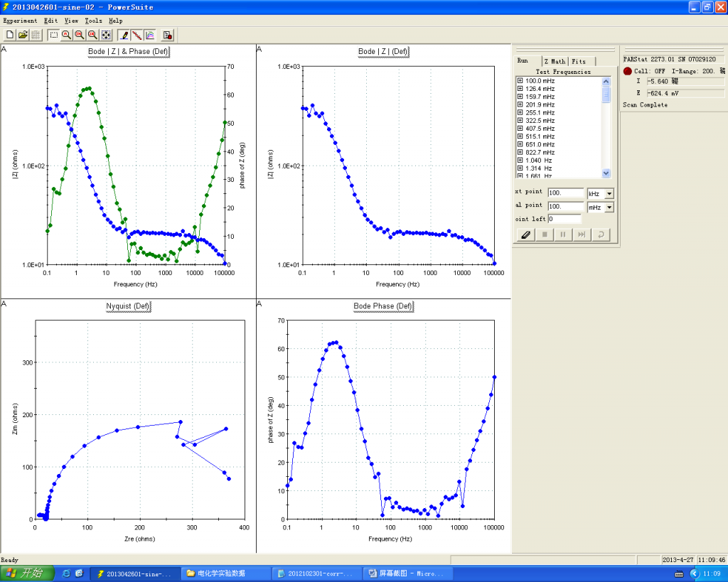Click the Scan Complete status text
This screenshot has width=728, height=582.
click(x=645, y=105)
